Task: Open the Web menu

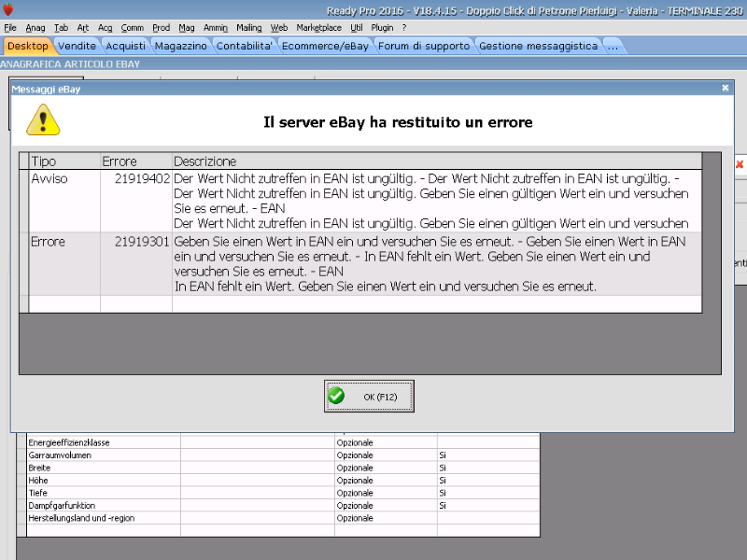Action: point(279,28)
